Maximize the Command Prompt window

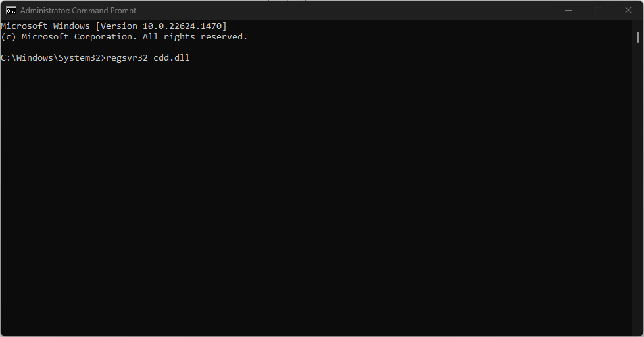(x=598, y=10)
